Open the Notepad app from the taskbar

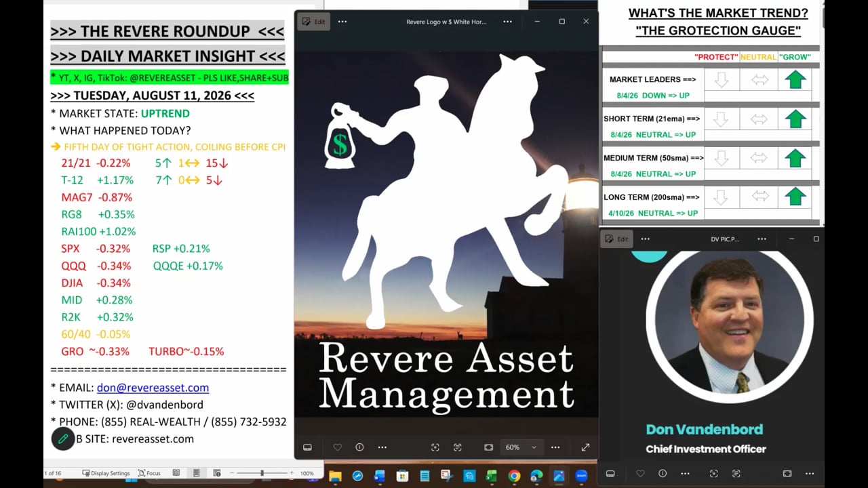tap(425, 476)
